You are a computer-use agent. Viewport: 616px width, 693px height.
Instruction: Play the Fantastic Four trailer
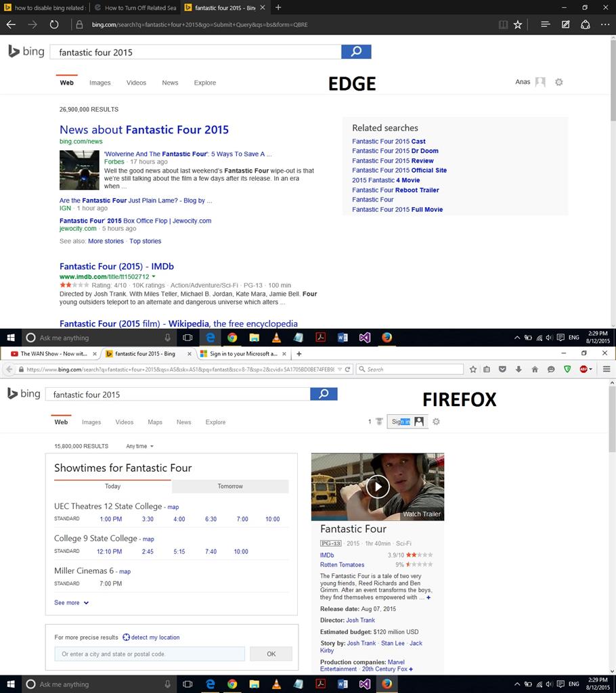click(x=378, y=487)
